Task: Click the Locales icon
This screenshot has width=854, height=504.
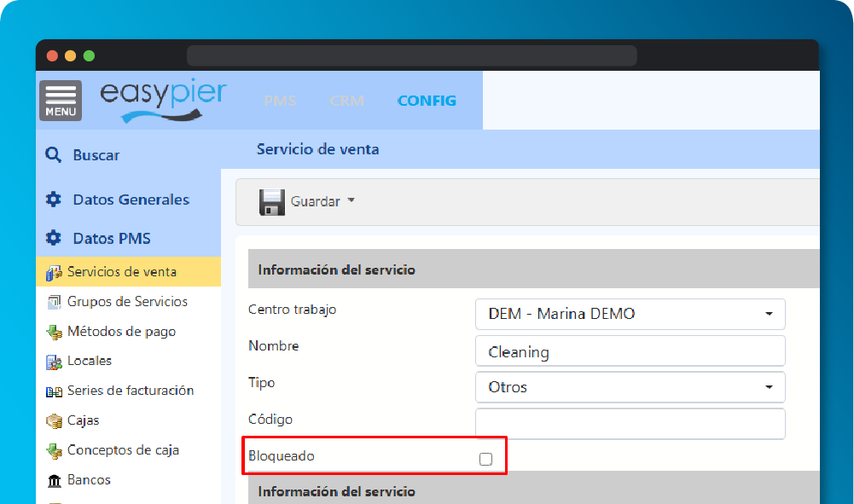Action: coord(54,362)
